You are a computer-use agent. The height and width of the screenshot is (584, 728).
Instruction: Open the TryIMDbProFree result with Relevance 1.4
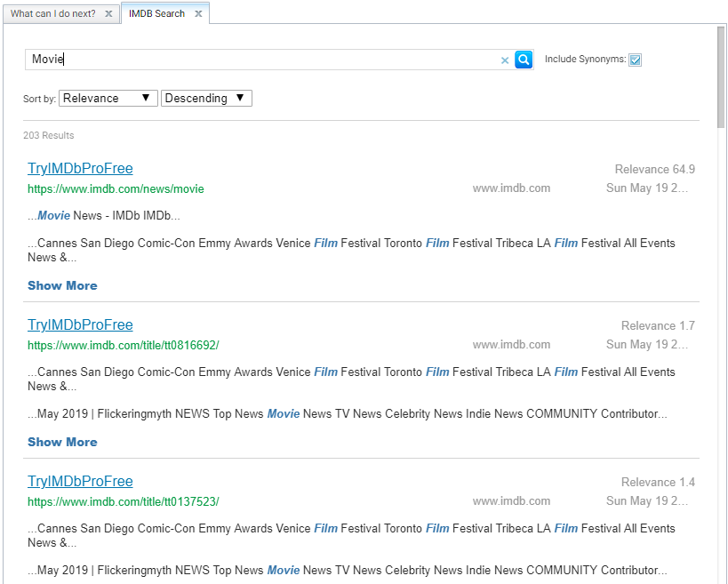click(x=80, y=482)
